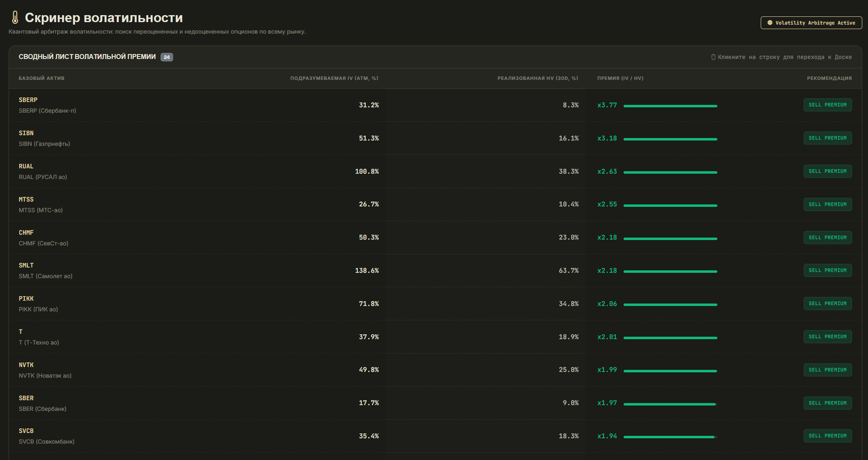Click SELL PREMIUM for T (Т-Техно) row
The width and height of the screenshot is (868, 460).
827,337
